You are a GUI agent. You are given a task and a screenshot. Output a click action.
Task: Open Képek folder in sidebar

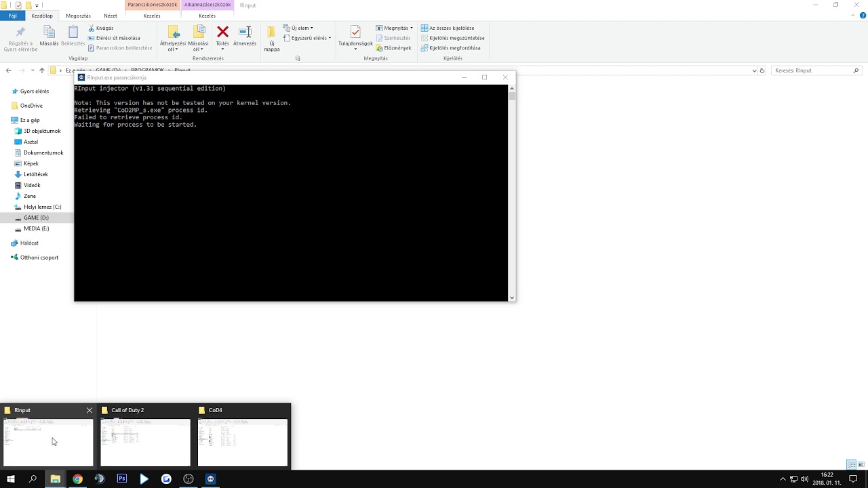click(x=27, y=163)
